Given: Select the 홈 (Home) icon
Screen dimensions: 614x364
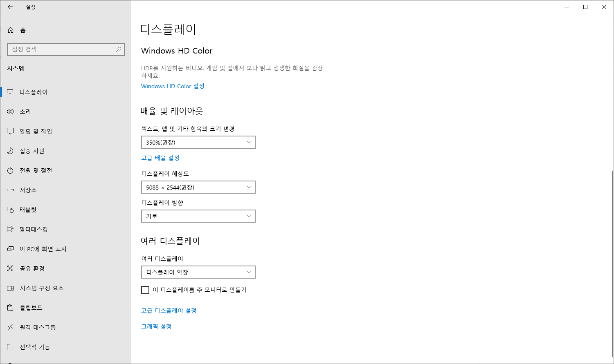Looking at the screenshot, I should [10, 29].
